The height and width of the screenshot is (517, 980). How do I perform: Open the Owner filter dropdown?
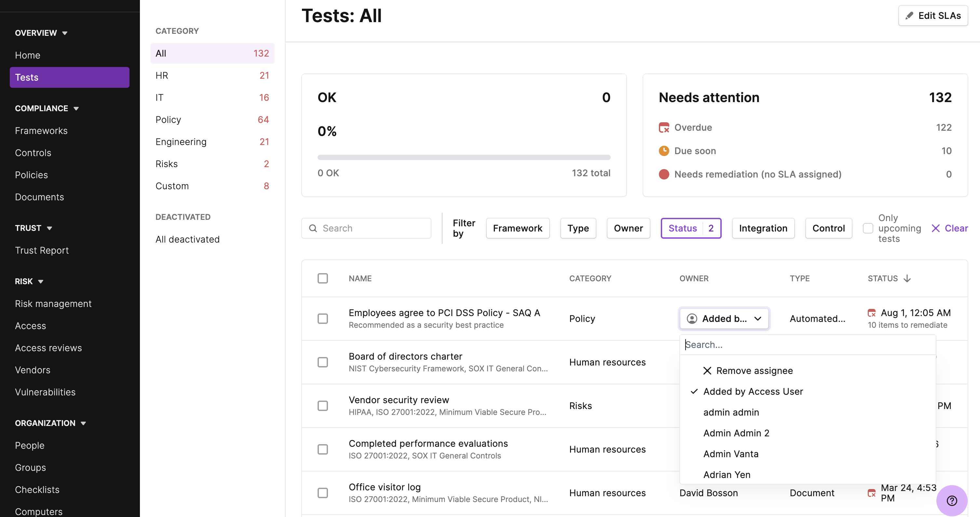628,228
